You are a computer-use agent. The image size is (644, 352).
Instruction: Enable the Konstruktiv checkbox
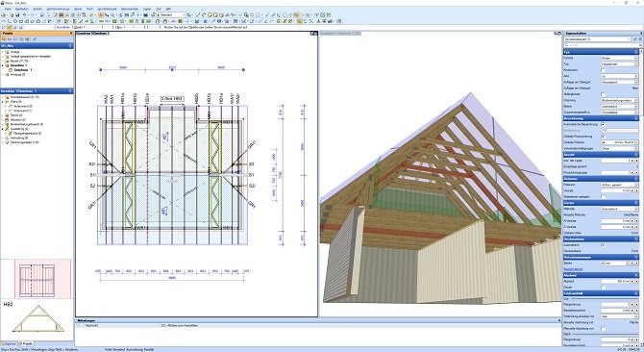pos(603,70)
